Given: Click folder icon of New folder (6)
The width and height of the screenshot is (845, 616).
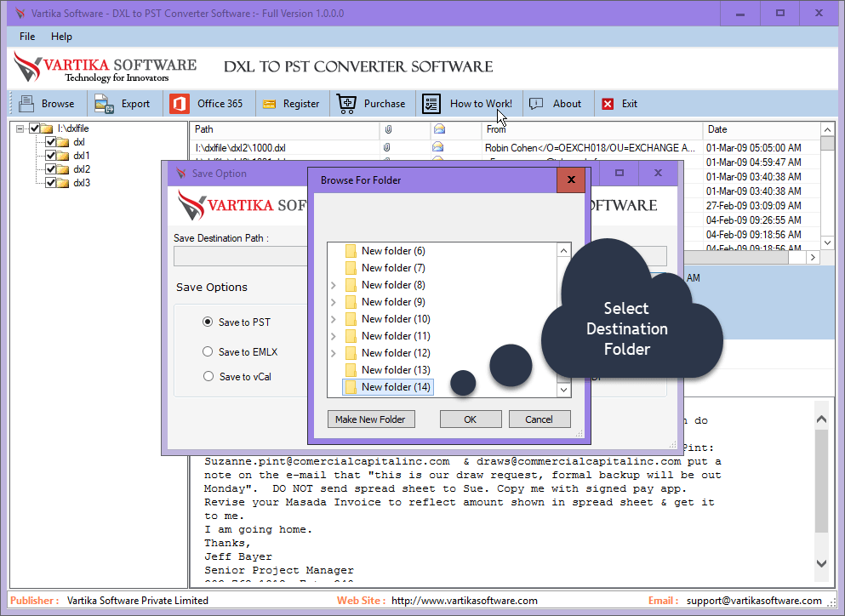Looking at the screenshot, I should click(351, 251).
